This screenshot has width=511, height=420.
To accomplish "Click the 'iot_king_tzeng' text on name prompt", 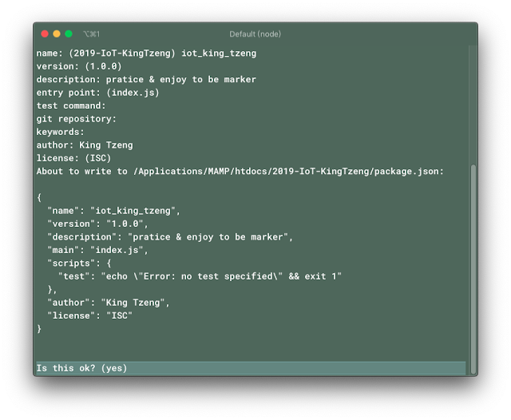I will [x=219, y=53].
